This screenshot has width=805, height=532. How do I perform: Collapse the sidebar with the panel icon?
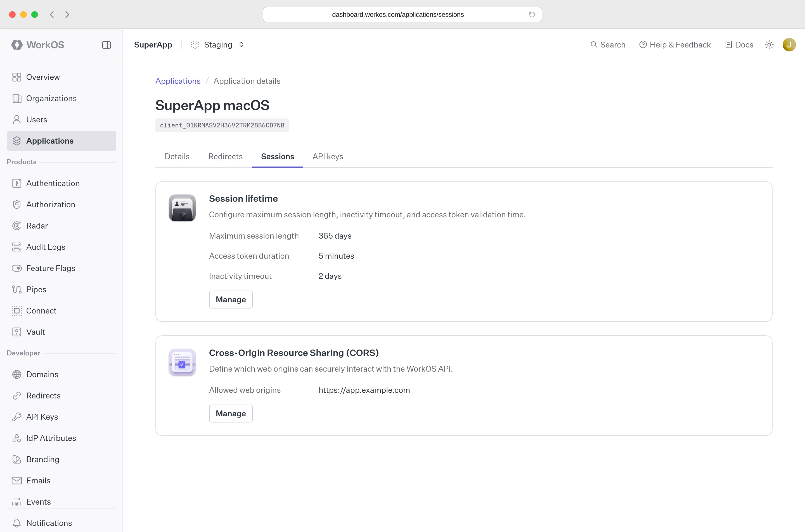coord(106,45)
